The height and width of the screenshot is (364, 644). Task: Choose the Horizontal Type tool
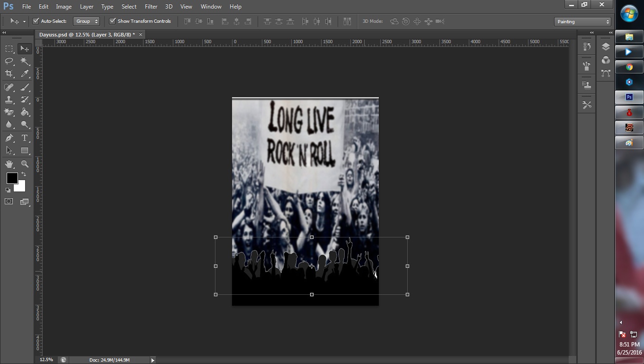coord(25,138)
